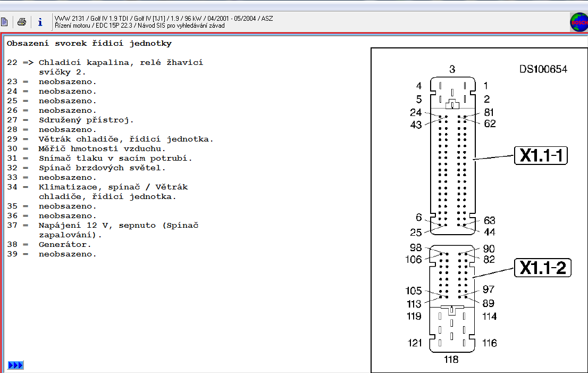588x373 pixels.
Task: Print the current page via printer icon
Action: tap(22, 22)
